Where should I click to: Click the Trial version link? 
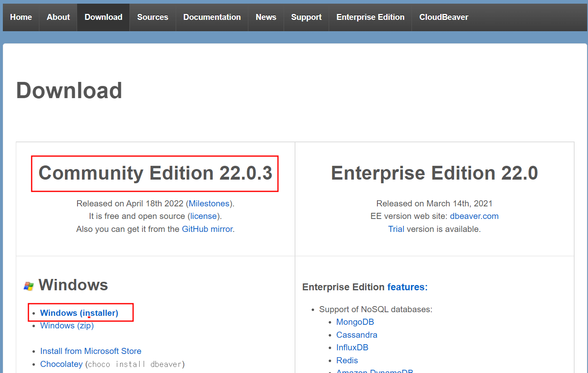(396, 229)
